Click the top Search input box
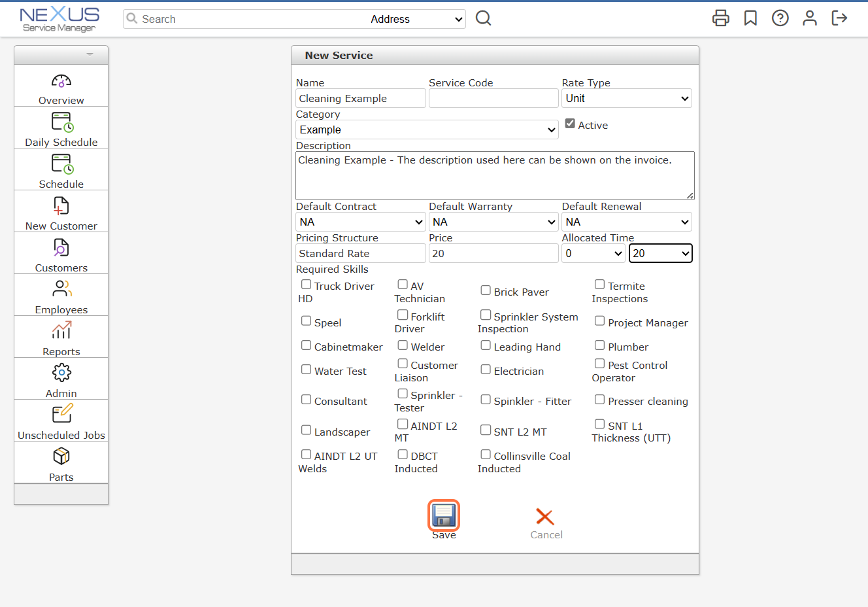The width and height of the screenshot is (868, 607). point(246,19)
